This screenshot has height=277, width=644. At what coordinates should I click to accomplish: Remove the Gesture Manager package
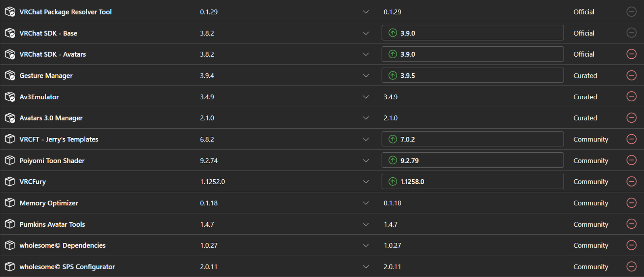click(631, 75)
